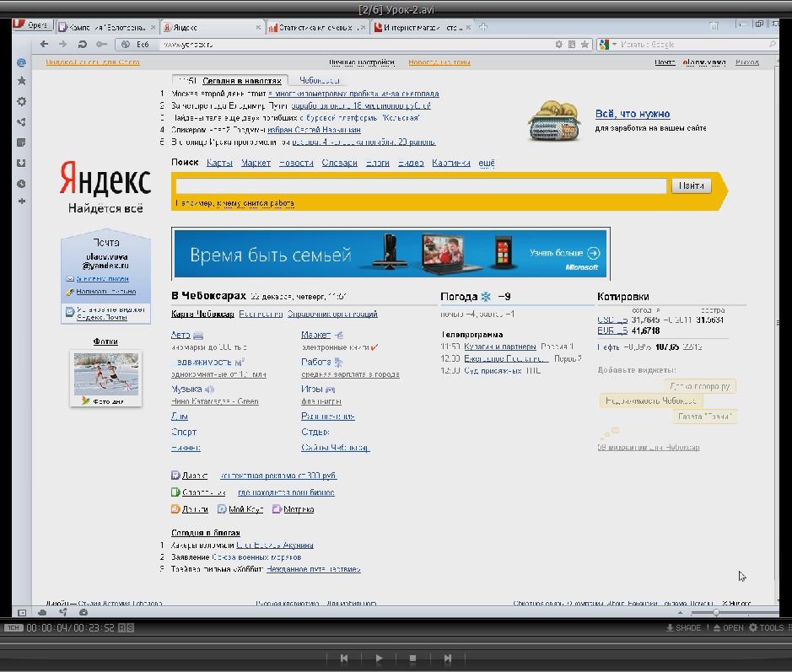Image resolution: width=792 pixels, height=672 pixels.
Task: Open the 'Карты' maps link above the search
Action: [x=219, y=163]
